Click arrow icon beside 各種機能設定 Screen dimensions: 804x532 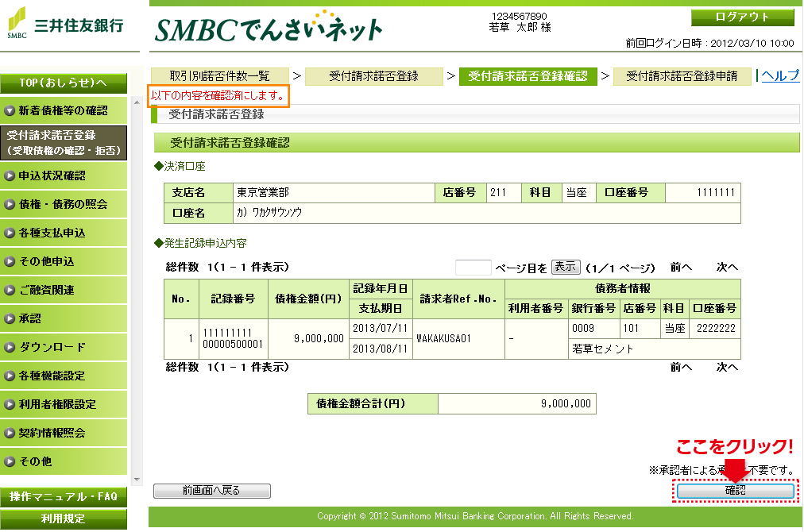(10, 376)
